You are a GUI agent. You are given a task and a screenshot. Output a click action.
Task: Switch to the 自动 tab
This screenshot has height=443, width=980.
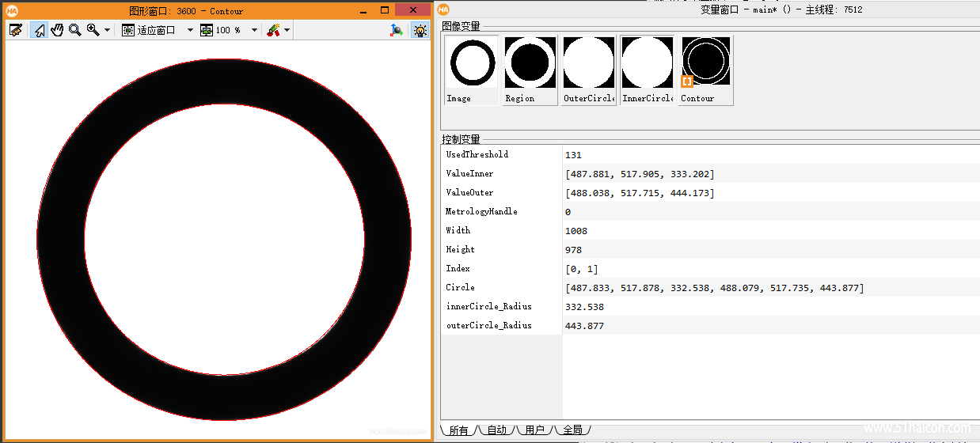pos(496,430)
